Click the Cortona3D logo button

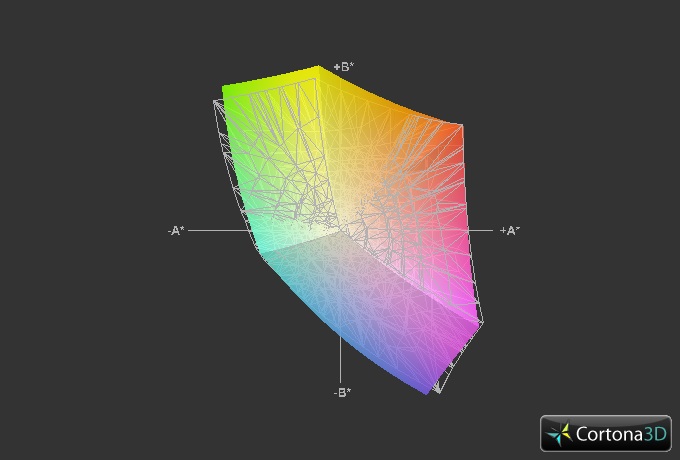(x=605, y=434)
